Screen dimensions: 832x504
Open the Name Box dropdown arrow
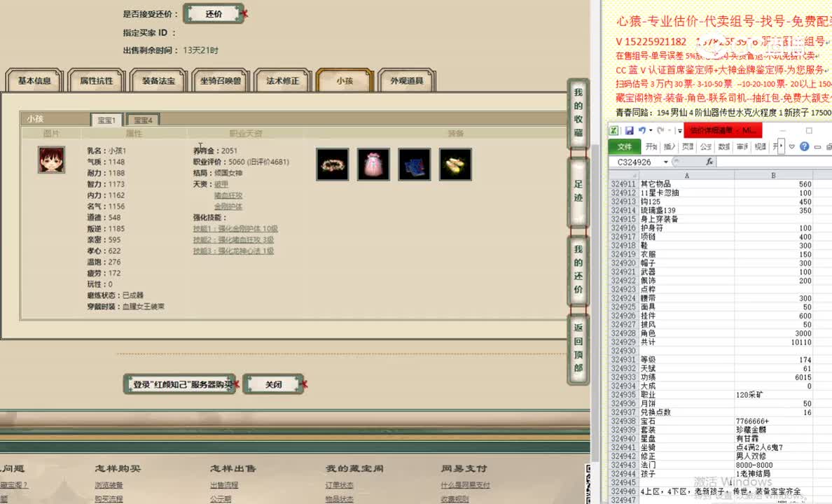click(x=666, y=161)
